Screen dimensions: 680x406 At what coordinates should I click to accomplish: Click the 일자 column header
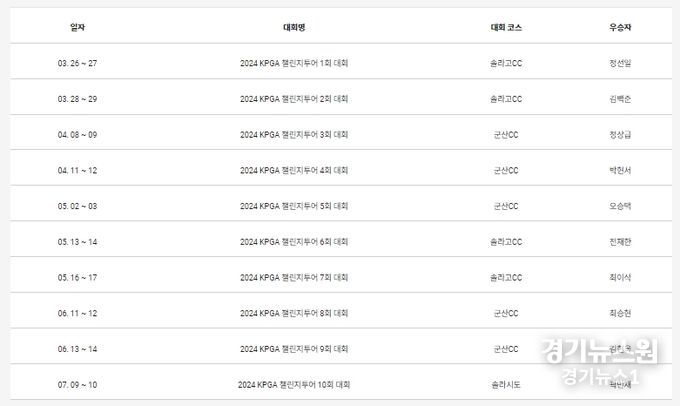pyautogui.click(x=77, y=27)
